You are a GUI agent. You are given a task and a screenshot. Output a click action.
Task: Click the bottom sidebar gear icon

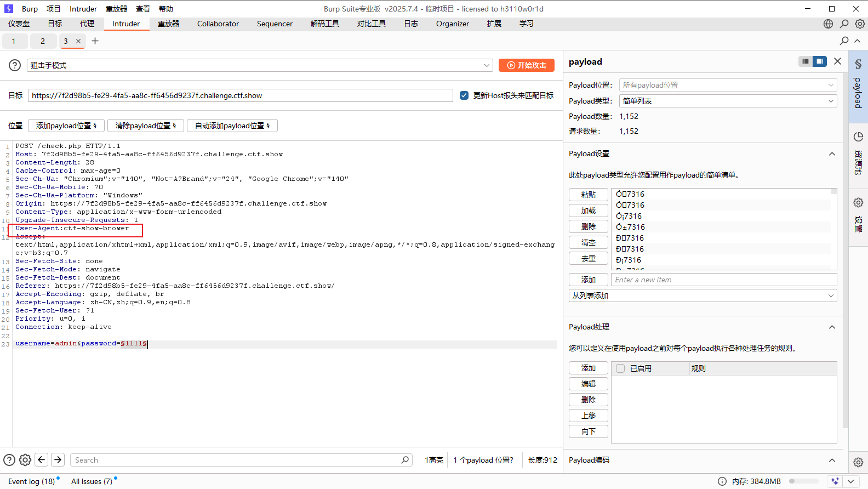(x=858, y=462)
